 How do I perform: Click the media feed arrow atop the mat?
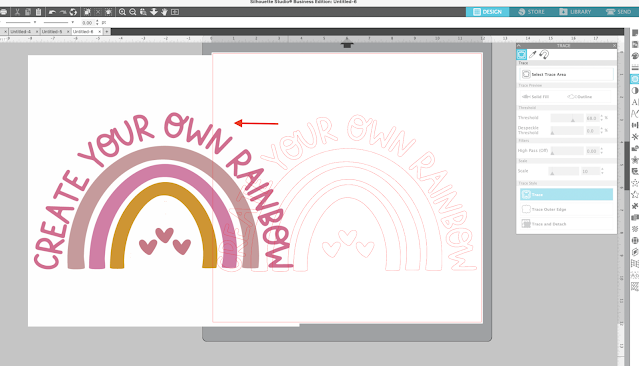tap(347, 43)
